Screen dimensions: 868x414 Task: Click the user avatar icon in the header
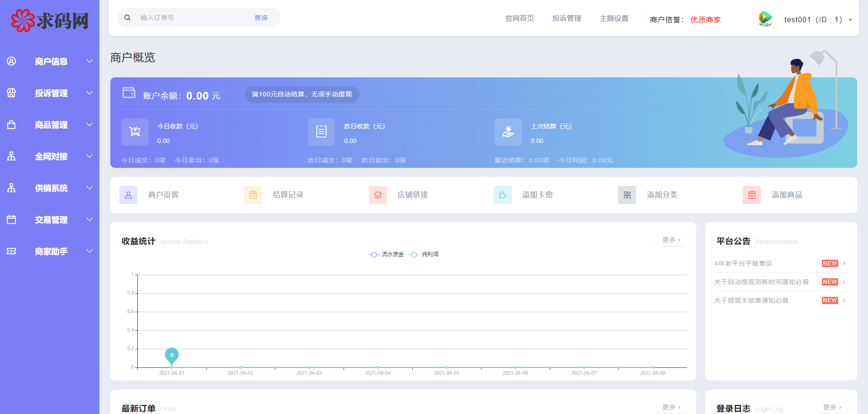(765, 19)
